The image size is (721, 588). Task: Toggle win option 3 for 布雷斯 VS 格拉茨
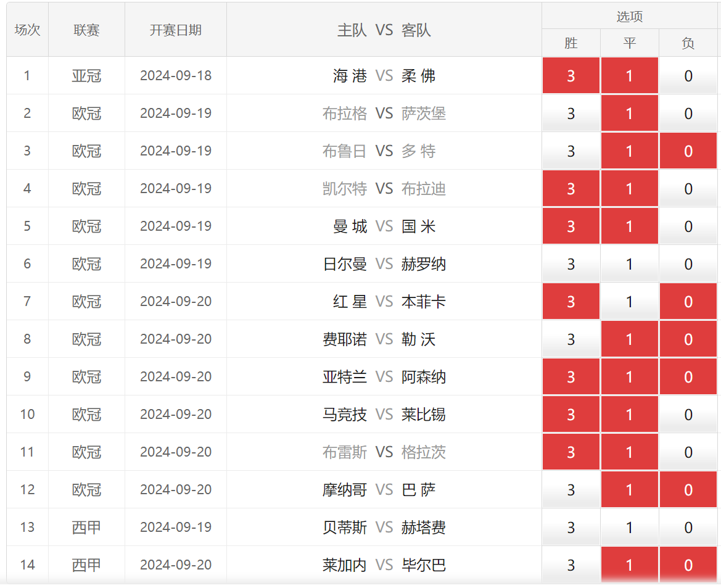571,452
